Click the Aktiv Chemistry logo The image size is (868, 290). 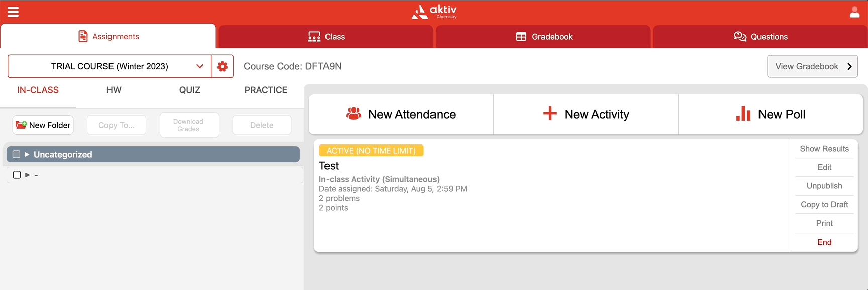point(434,12)
